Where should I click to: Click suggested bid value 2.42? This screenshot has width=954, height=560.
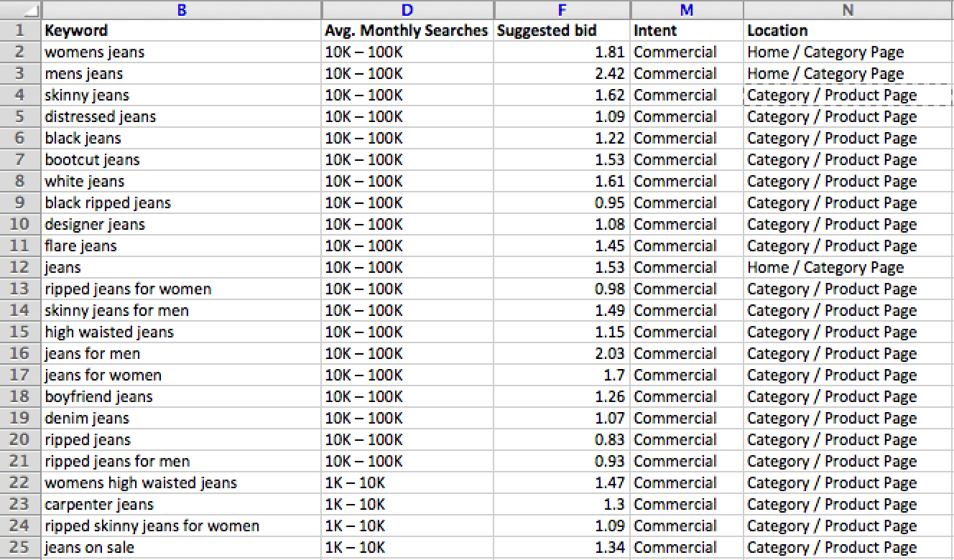point(562,73)
